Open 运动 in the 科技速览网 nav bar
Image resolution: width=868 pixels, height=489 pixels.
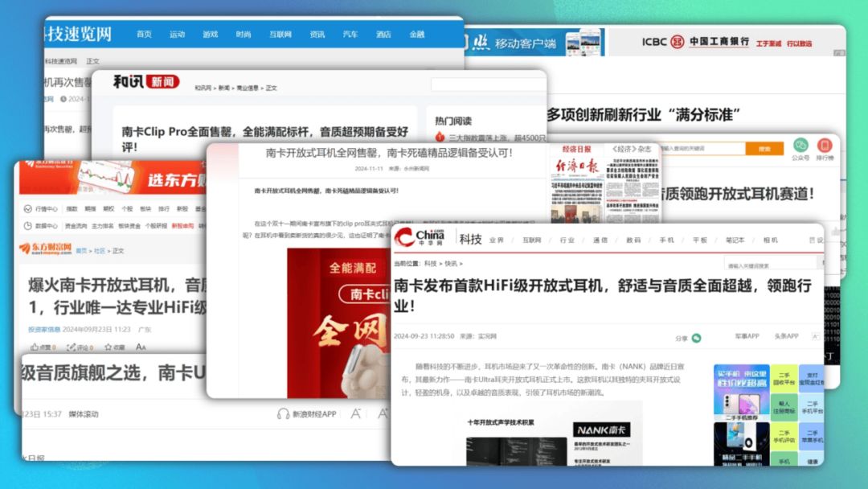pyautogui.click(x=177, y=35)
